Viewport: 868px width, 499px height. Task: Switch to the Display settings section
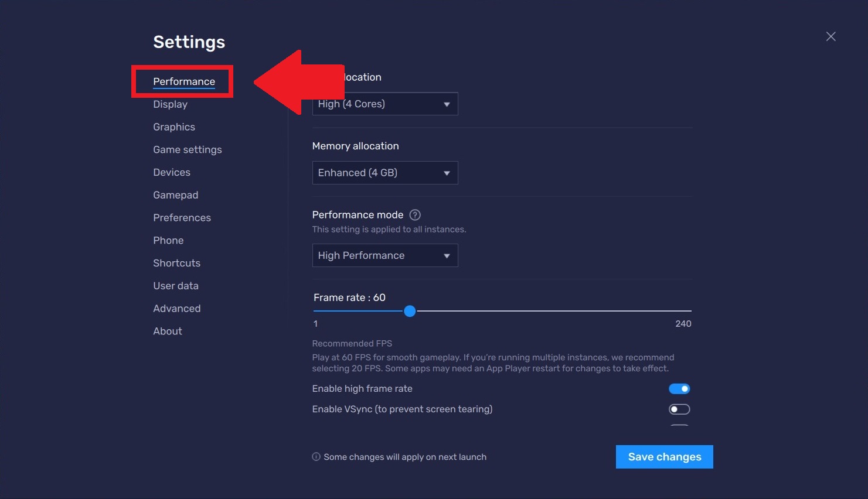click(x=170, y=104)
